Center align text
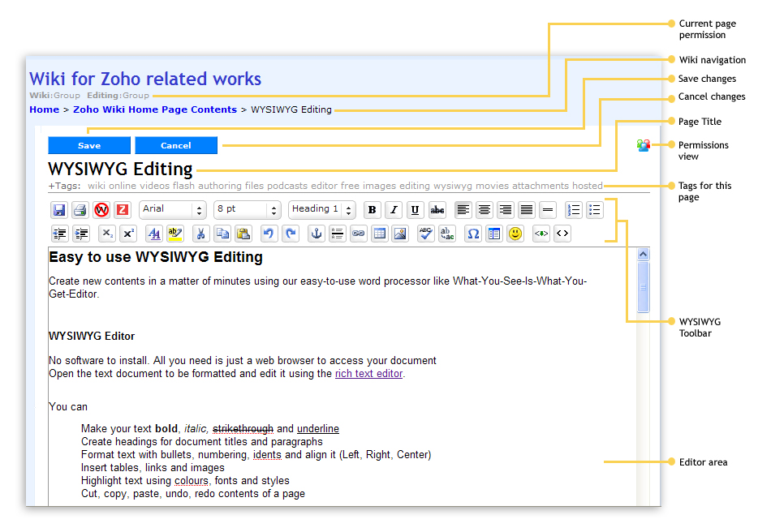Screen dimensions: 771x532 coord(485,210)
